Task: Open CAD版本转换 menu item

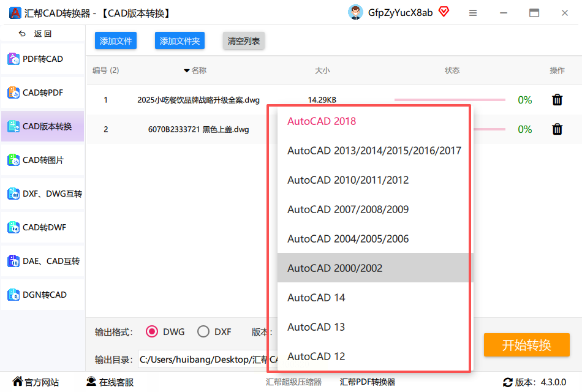Action: tap(43, 126)
